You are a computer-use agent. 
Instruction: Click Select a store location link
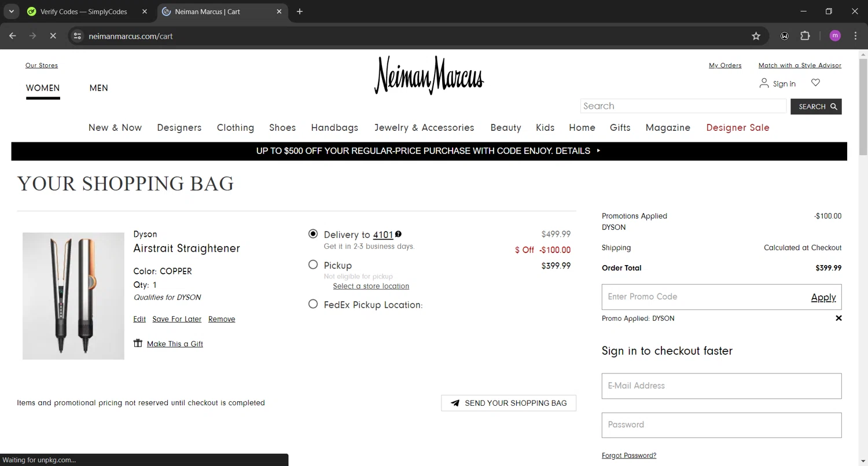(x=371, y=286)
